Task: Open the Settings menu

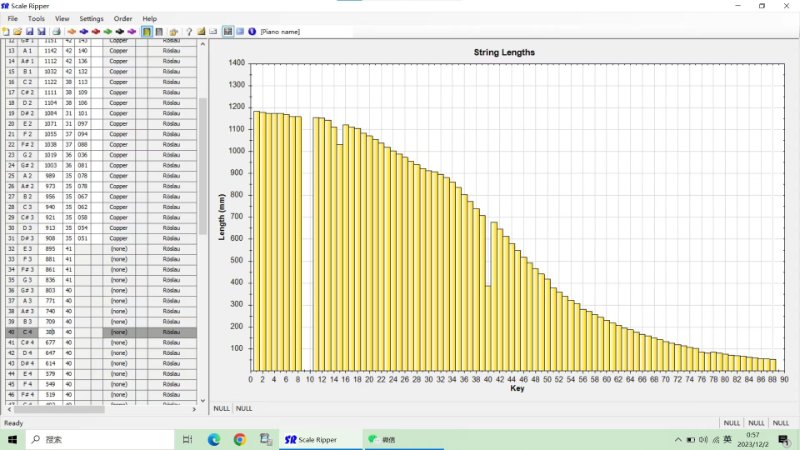Action: [x=91, y=18]
